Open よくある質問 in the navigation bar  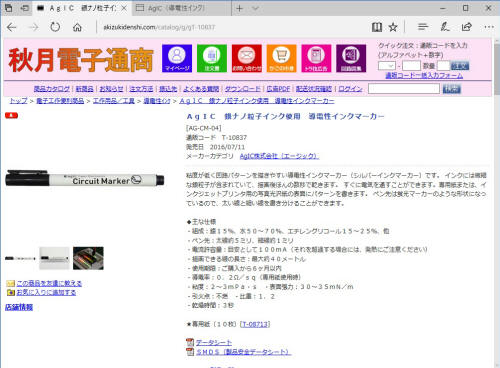(x=201, y=89)
